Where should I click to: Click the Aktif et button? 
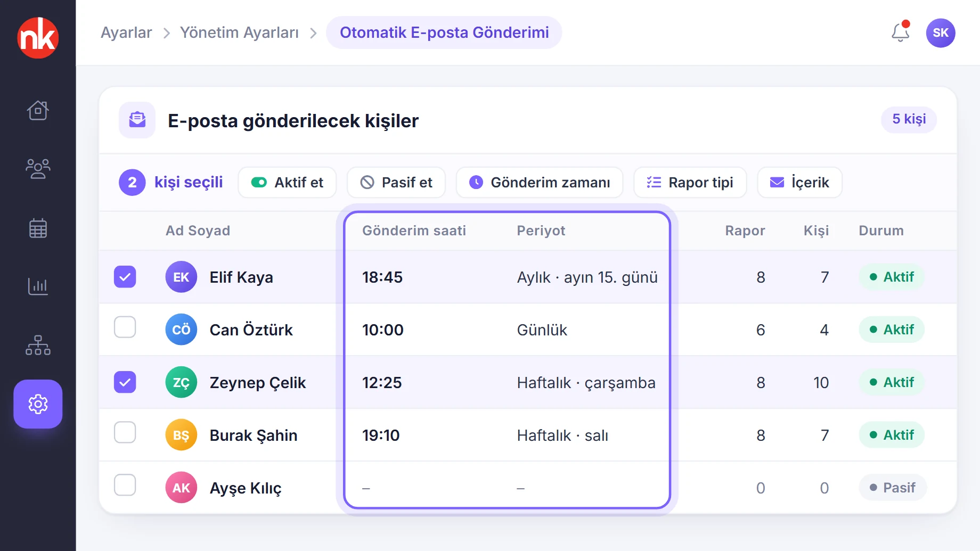pyautogui.click(x=287, y=183)
